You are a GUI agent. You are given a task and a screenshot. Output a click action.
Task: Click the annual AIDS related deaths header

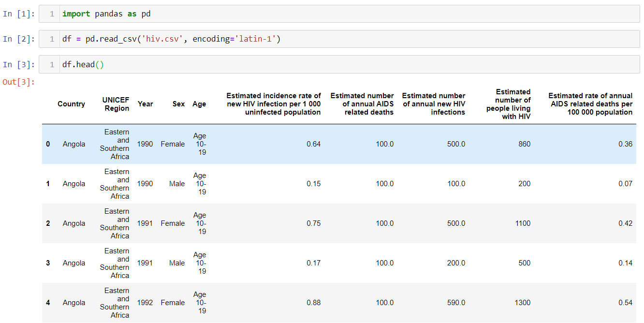click(x=362, y=104)
